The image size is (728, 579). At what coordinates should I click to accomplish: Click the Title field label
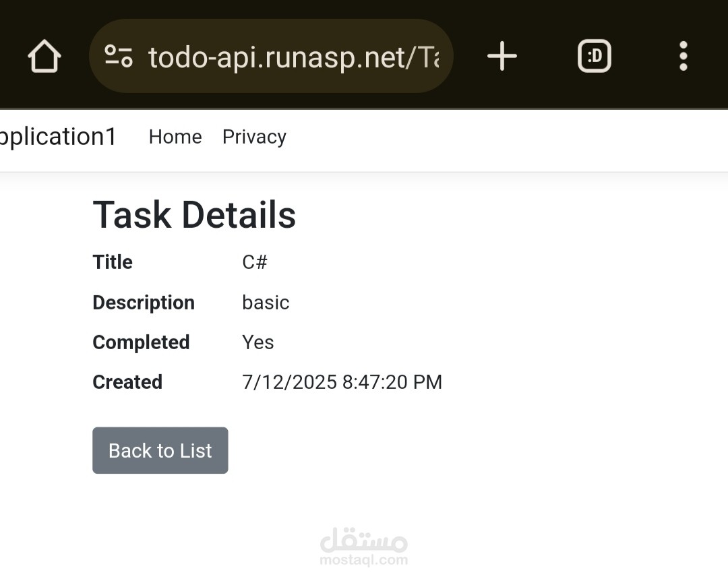pyautogui.click(x=113, y=262)
